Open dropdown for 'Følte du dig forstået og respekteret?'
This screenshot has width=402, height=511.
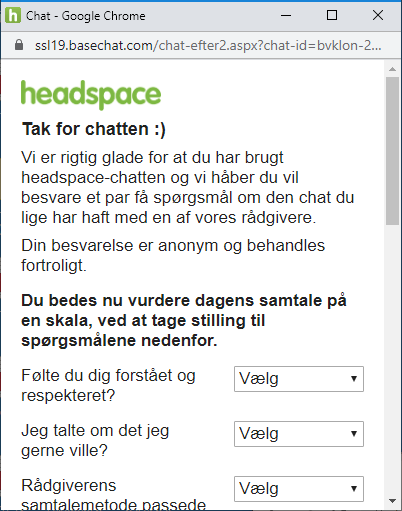(x=299, y=379)
